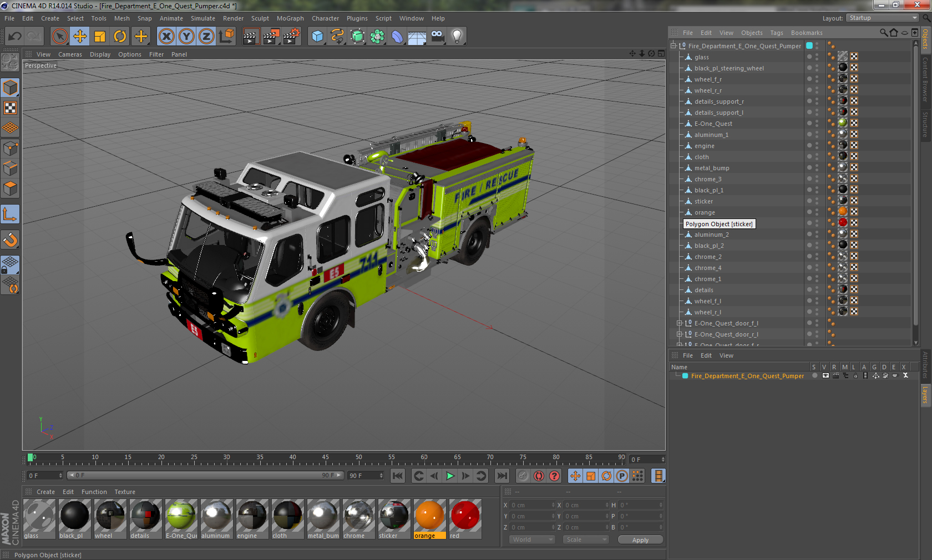Select the Scale tool
The height and width of the screenshot is (560, 932).
click(100, 37)
